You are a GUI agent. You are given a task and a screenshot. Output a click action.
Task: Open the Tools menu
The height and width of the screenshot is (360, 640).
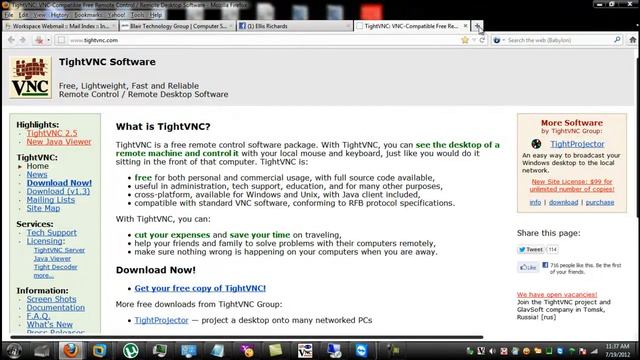point(138,15)
